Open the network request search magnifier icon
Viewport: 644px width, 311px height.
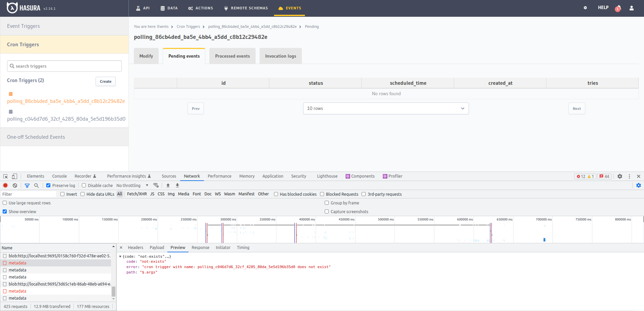(x=37, y=185)
